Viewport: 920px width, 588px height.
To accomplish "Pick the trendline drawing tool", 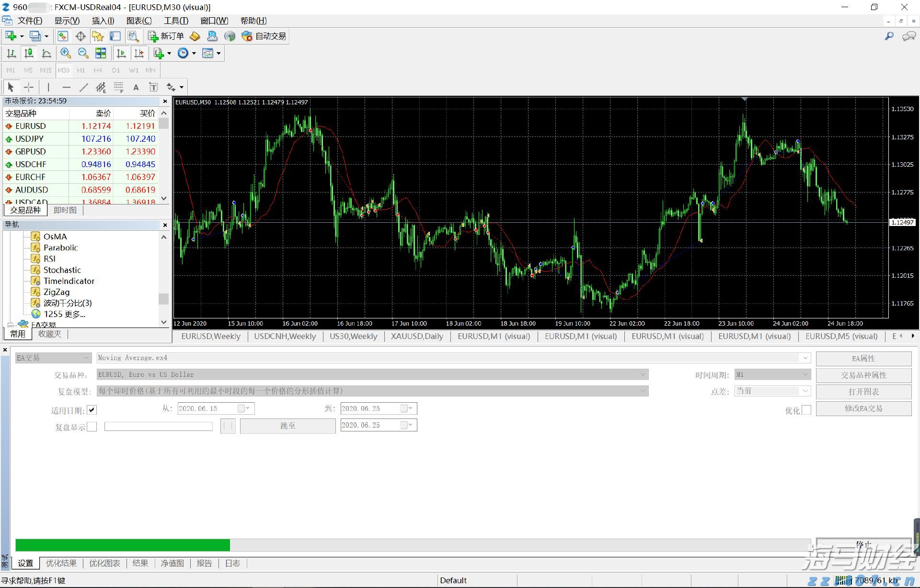I will (x=84, y=87).
